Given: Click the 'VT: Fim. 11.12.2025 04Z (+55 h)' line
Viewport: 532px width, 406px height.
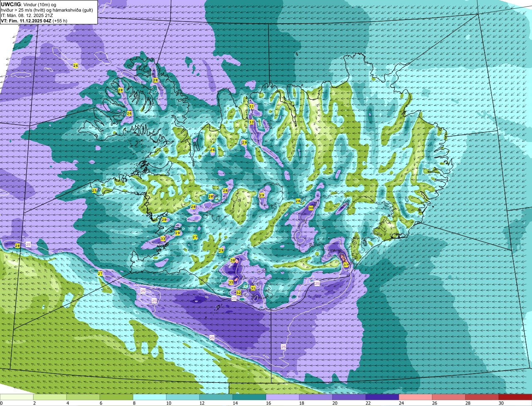Looking at the screenshot, I should click(x=34, y=20).
